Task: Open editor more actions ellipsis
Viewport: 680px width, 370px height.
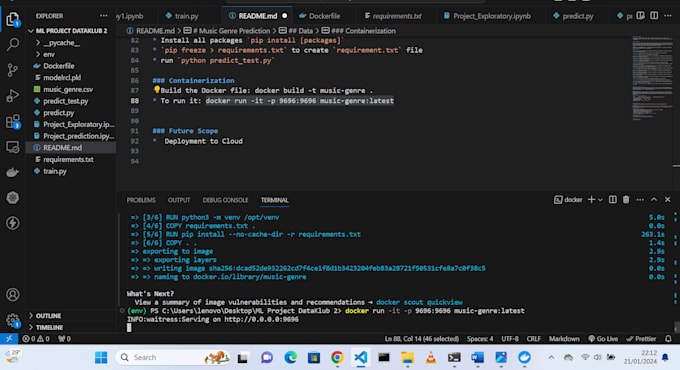Action: [x=668, y=16]
